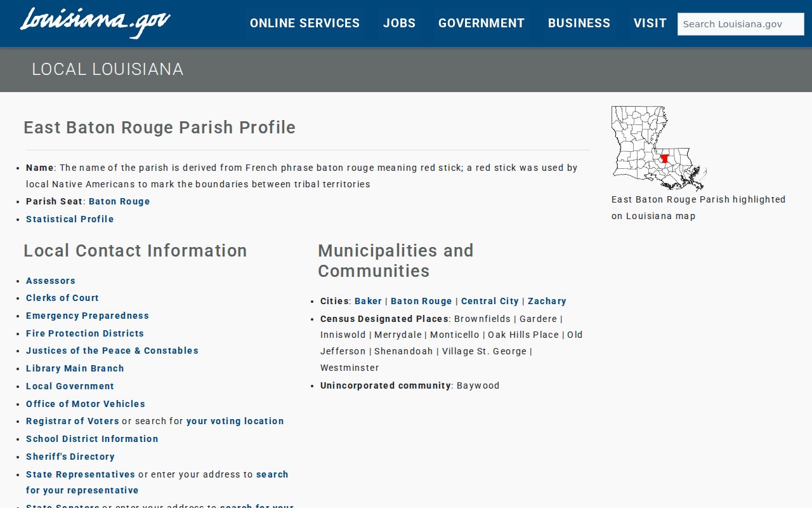Go to the Local Government link
The width and height of the screenshot is (812, 508).
[70, 386]
